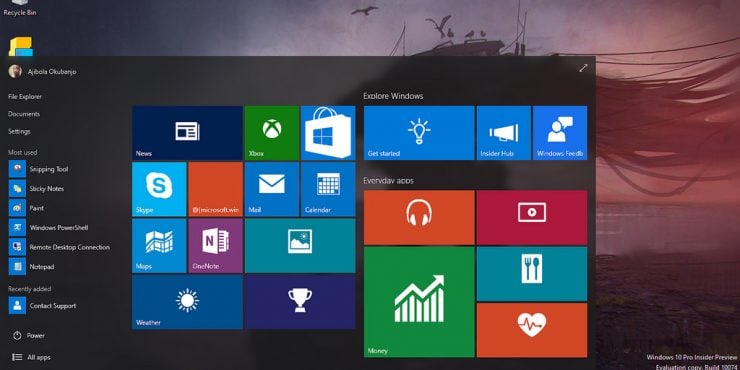Click the Ajibola Okubanjo user account

[42, 72]
